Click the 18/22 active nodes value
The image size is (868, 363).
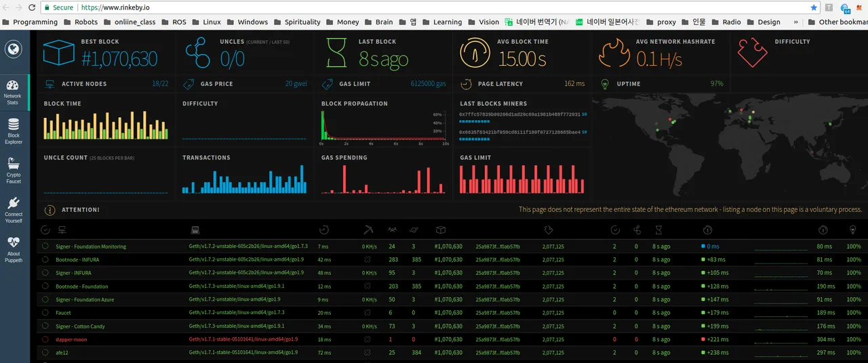pos(160,84)
